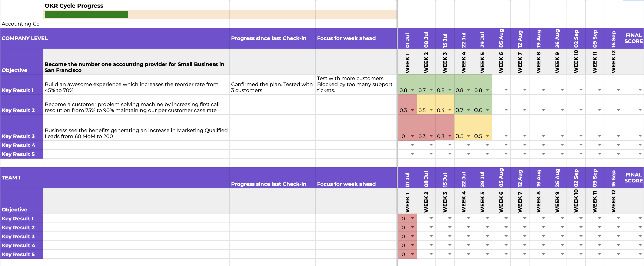Select Team 1 'Key Result 4' row label
644x266 pixels.
click(22, 245)
